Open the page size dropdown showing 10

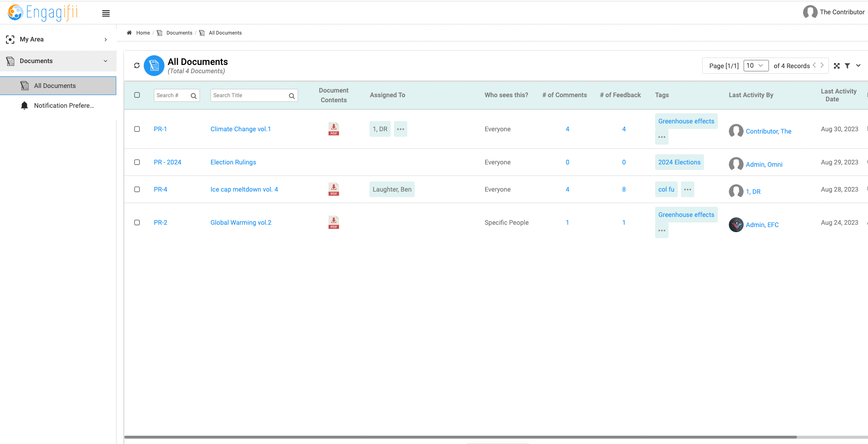tap(756, 65)
